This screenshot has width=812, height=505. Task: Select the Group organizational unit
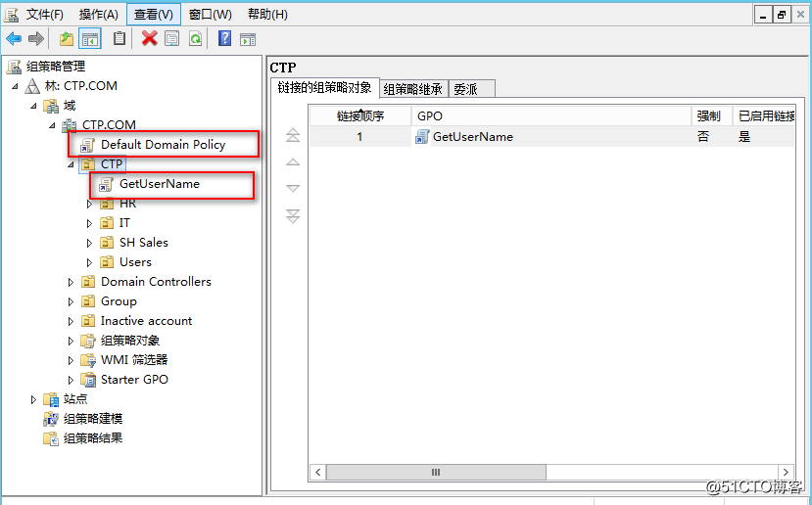click(119, 301)
